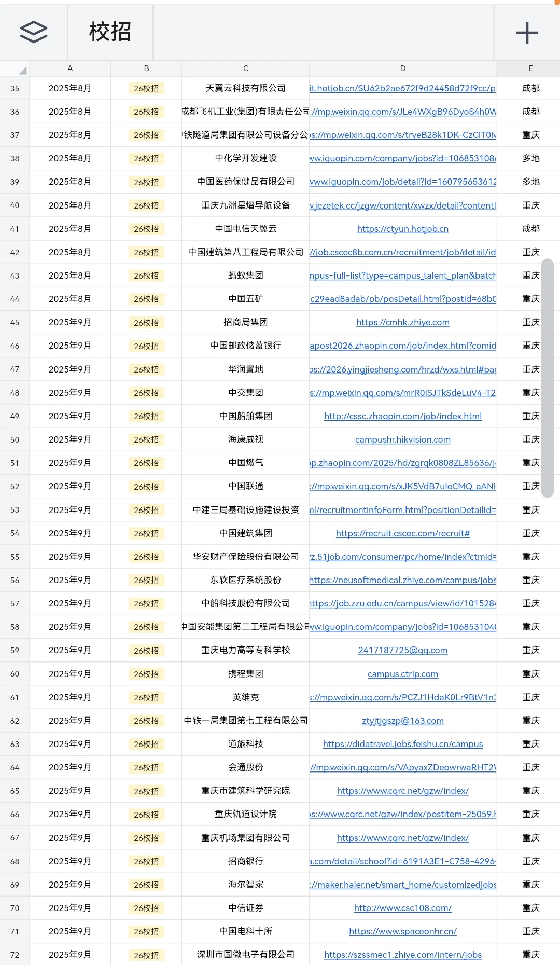Screen dimensions: 560x965
Task: Open the didatravel.jobs.feishu.cn campus link
Action: (403, 744)
